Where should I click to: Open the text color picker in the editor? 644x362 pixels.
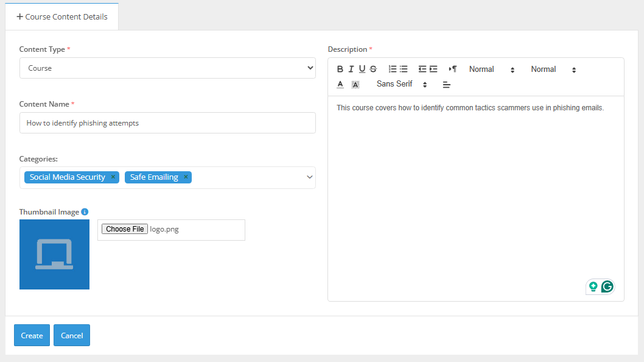click(x=340, y=84)
